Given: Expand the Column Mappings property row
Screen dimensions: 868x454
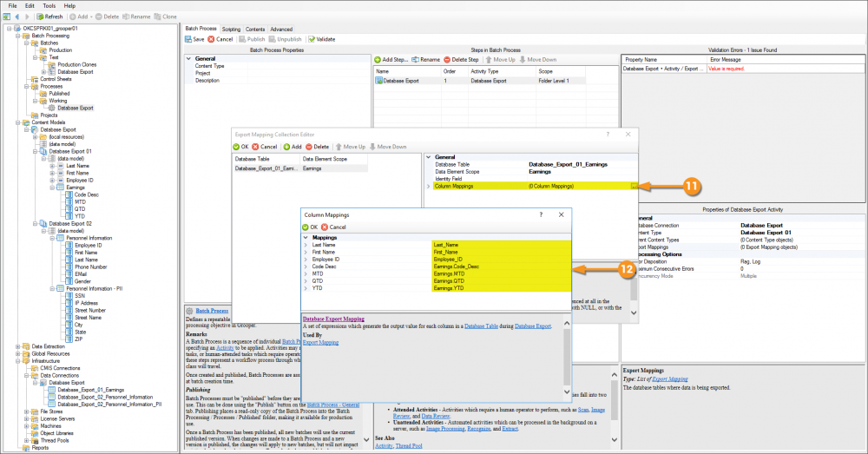Looking at the screenshot, I should click(429, 186).
